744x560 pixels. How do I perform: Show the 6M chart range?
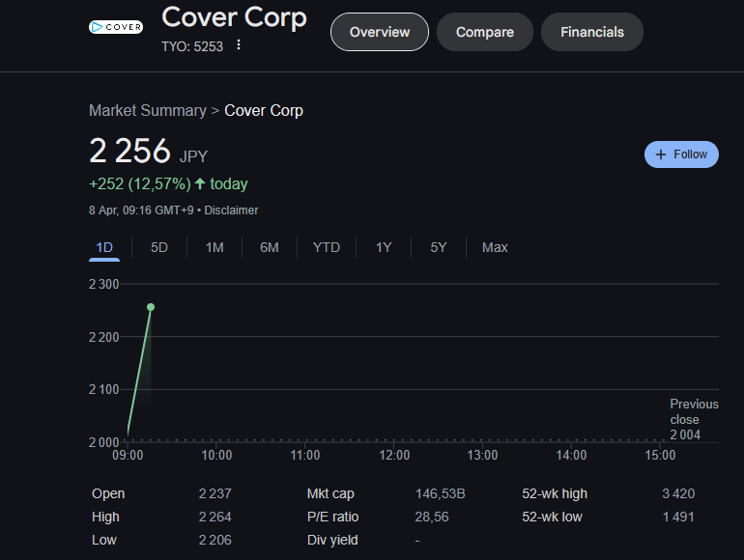point(270,247)
